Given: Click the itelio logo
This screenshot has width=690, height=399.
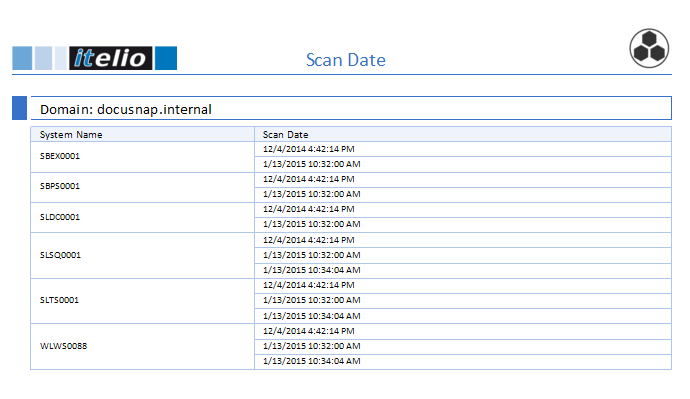Looking at the screenshot, I should (95, 58).
